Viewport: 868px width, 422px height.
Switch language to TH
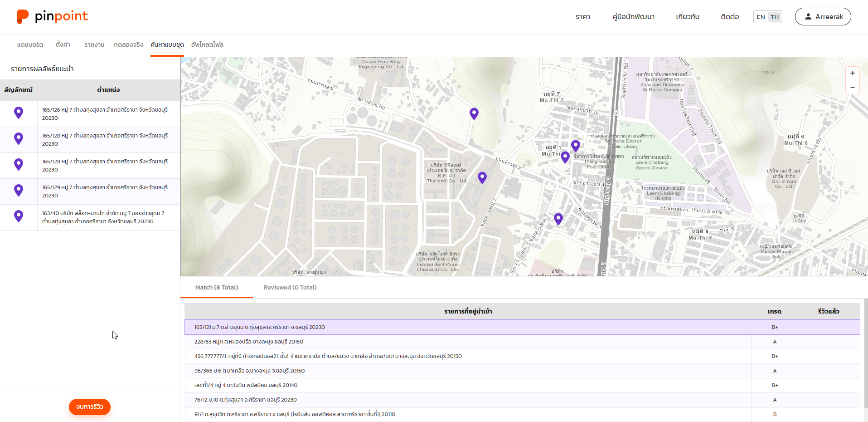(x=775, y=17)
